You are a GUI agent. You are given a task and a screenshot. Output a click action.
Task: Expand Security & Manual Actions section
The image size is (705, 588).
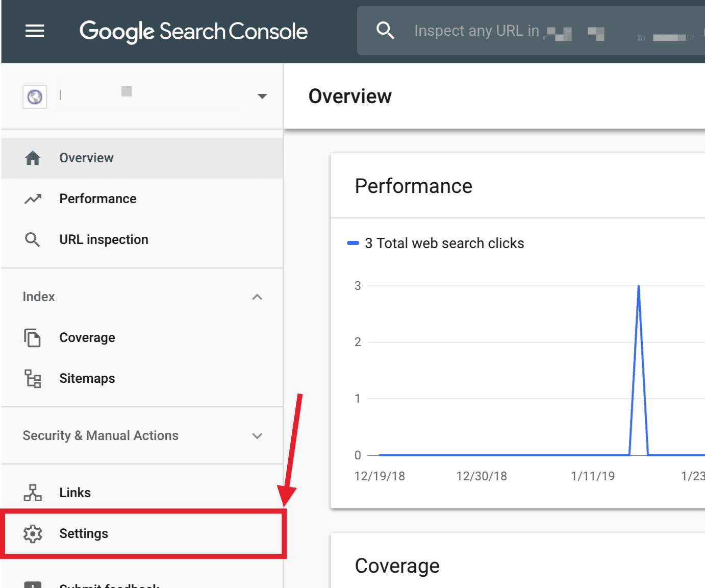(257, 435)
